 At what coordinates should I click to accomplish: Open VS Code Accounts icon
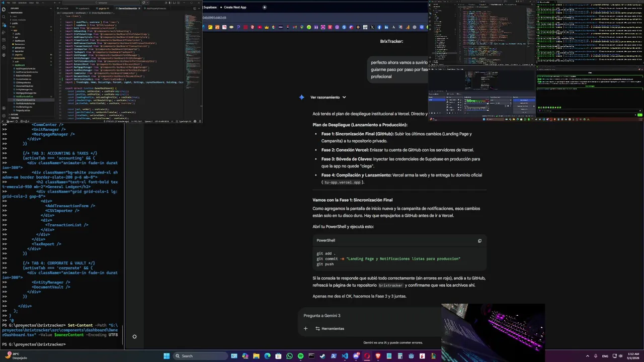pos(4,108)
